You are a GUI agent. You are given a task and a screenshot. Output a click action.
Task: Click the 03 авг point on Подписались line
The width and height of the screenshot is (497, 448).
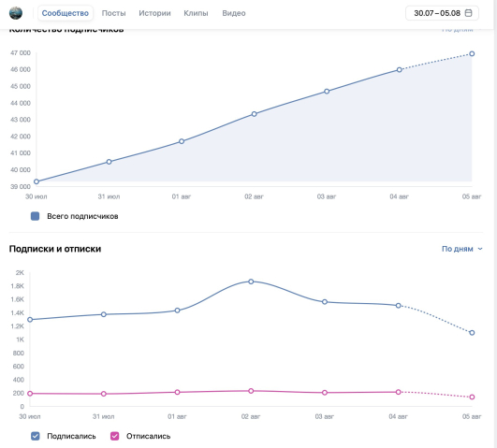pos(325,302)
